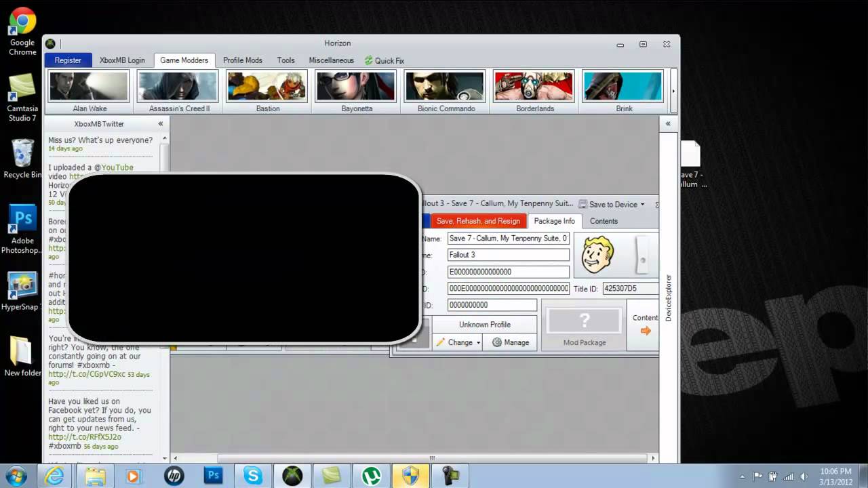Click the Mod Package question mark button
Viewport: 868px width, 488px height.
[585, 325]
